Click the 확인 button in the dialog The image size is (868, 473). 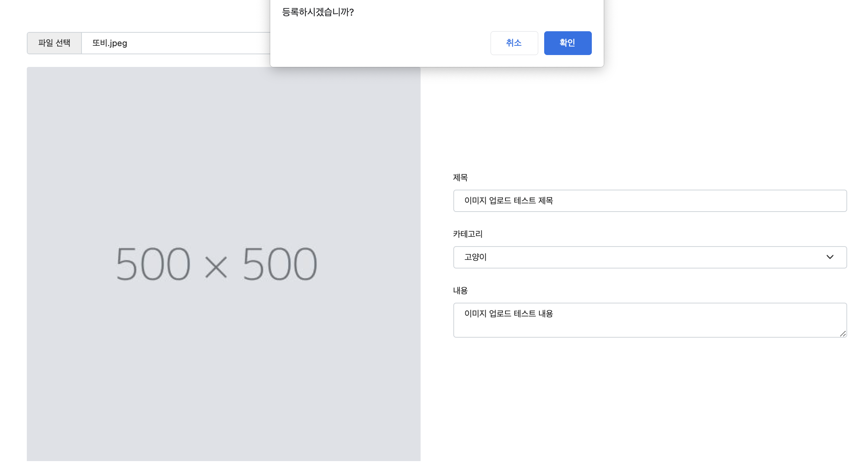(x=568, y=43)
